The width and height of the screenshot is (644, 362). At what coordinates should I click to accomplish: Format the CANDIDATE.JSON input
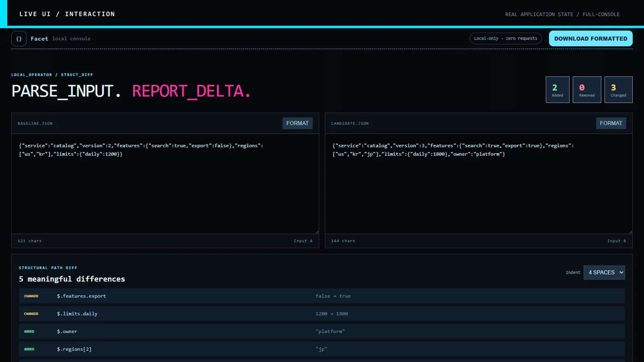coord(611,123)
